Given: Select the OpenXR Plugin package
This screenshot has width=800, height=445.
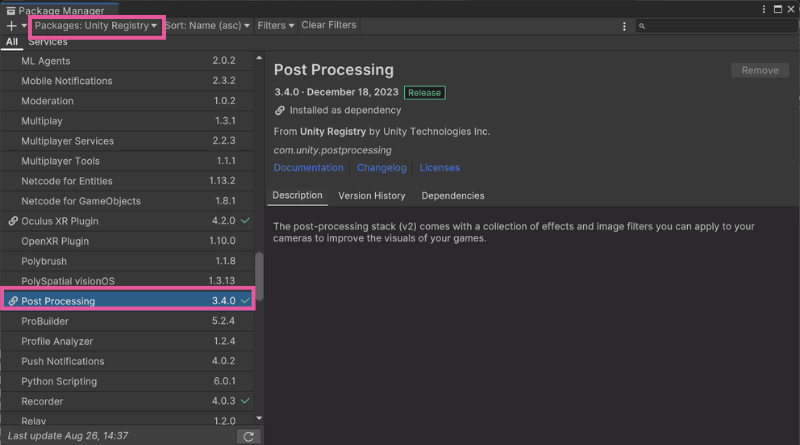Looking at the screenshot, I should click(128, 241).
